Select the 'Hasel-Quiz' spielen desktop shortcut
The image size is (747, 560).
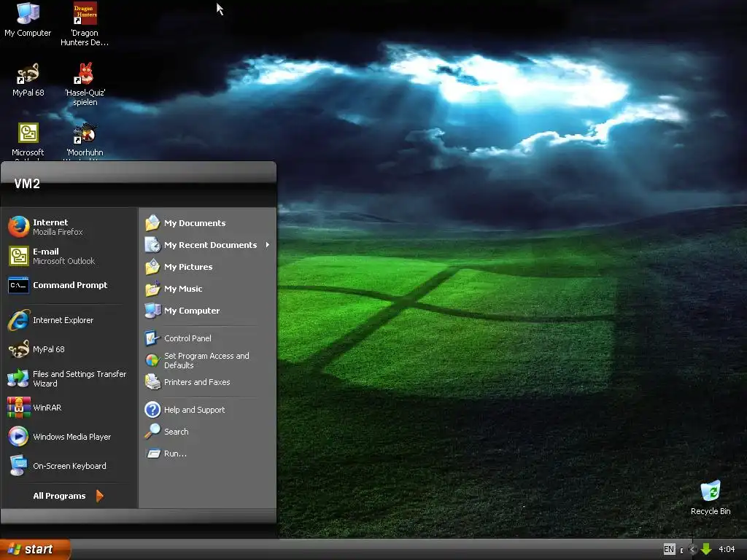(x=85, y=84)
